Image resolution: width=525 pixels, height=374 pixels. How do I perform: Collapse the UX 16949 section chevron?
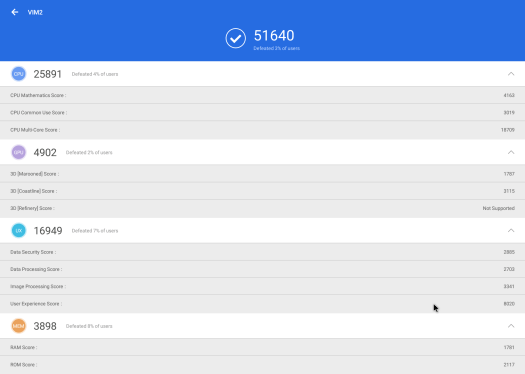pos(511,230)
